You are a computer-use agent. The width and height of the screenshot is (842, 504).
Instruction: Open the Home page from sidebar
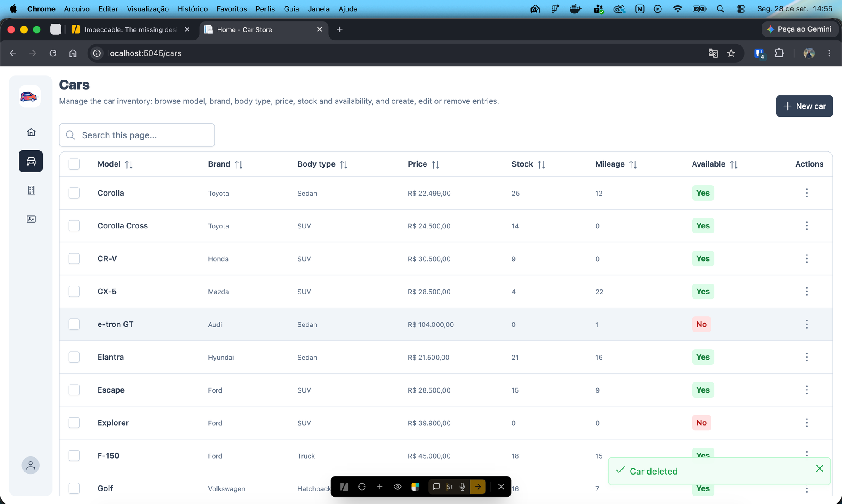coord(31,133)
